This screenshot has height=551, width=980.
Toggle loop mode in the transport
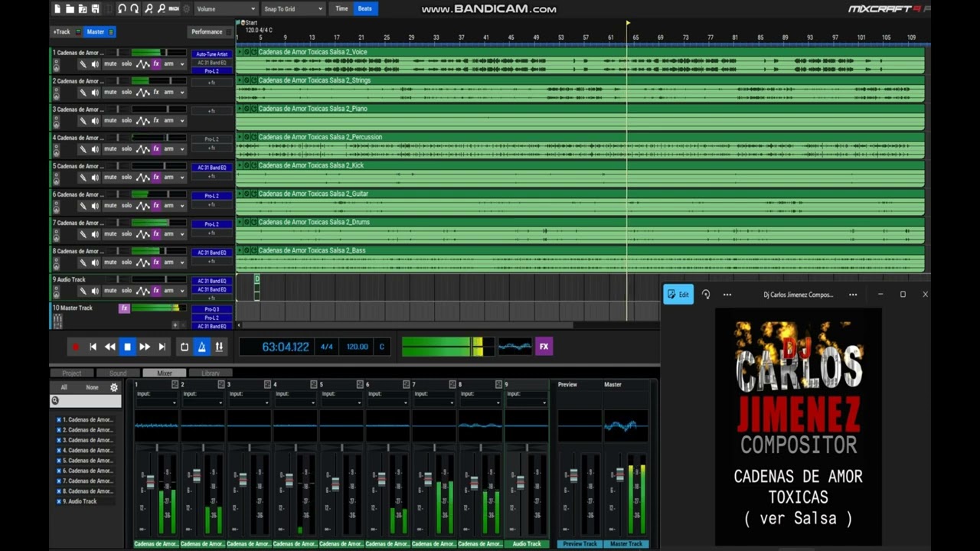pos(185,347)
